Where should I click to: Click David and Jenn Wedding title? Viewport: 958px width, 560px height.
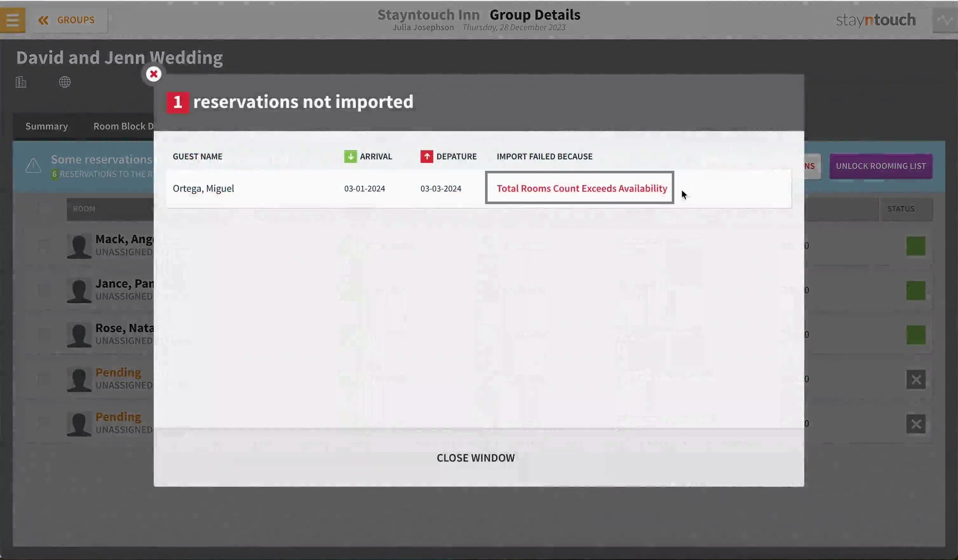119,58
